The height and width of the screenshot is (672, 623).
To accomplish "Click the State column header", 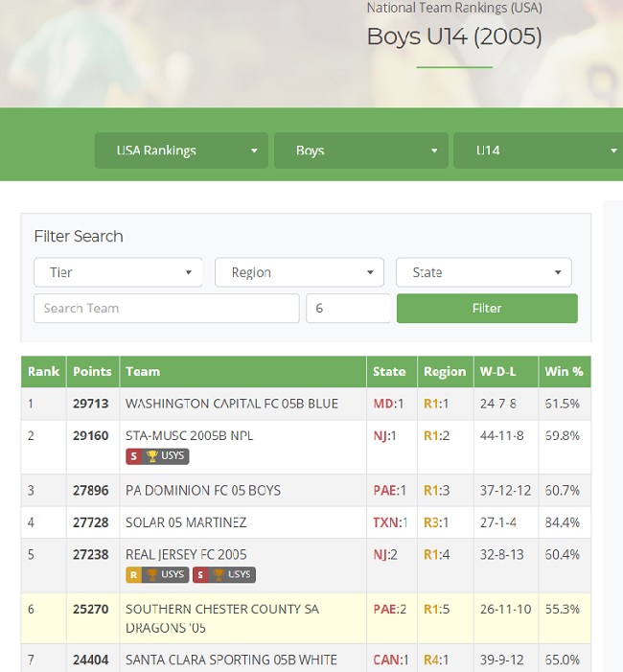I will click(x=392, y=372).
